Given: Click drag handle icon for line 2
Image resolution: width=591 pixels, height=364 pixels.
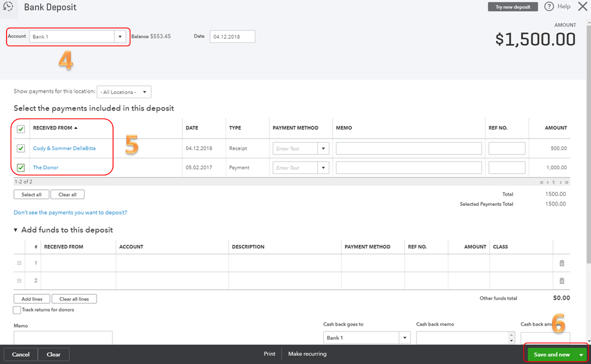Looking at the screenshot, I should pos(19,281).
